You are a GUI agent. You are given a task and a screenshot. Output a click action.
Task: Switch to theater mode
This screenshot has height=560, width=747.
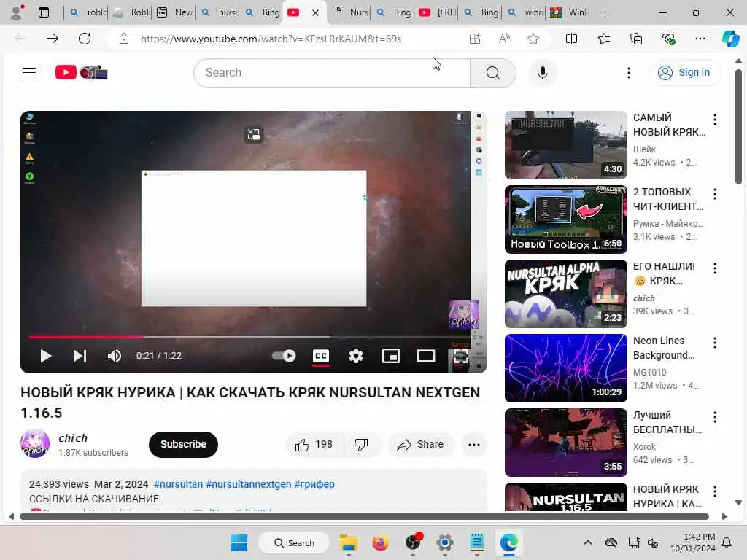(425, 356)
